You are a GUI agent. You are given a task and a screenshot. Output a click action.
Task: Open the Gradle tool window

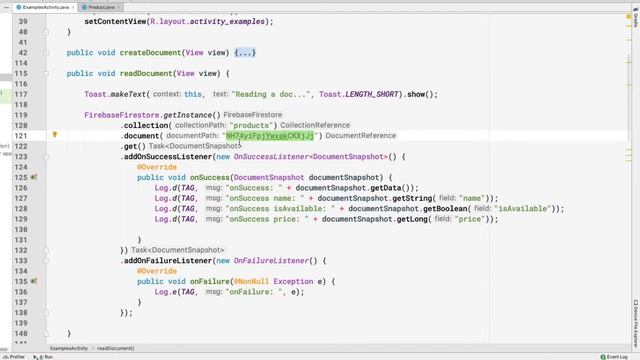pos(636,17)
